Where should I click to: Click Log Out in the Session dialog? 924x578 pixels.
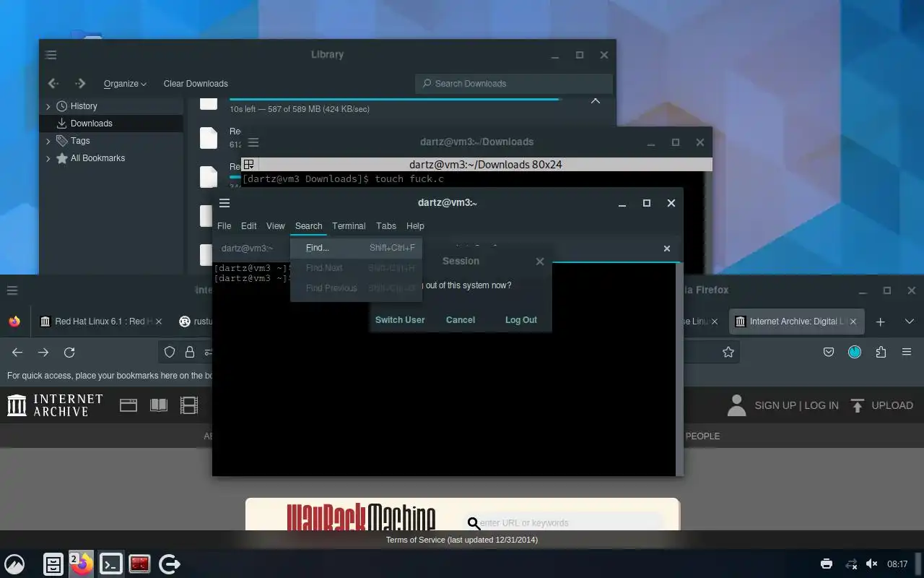(x=521, y=319)
